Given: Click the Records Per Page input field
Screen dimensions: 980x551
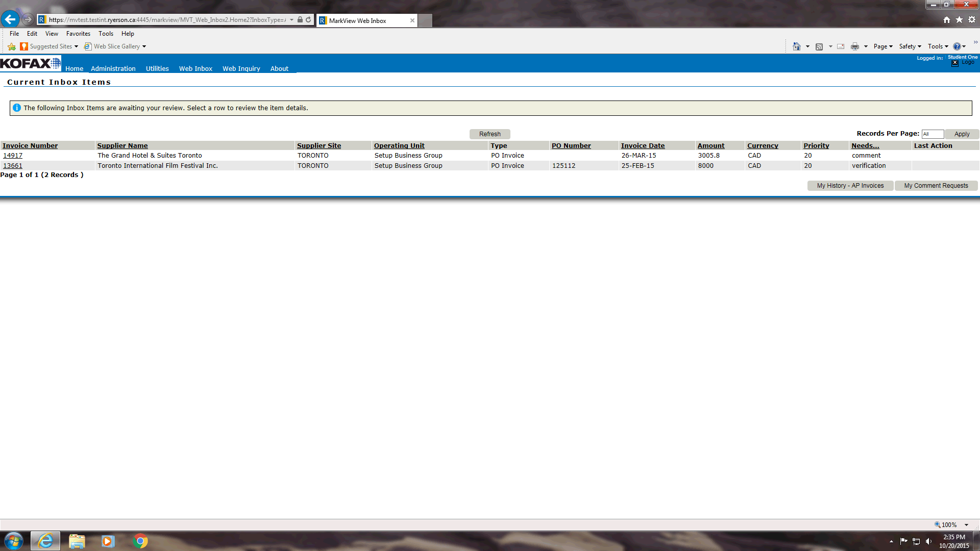Looking at the screenshot, I should coord(932,134).
